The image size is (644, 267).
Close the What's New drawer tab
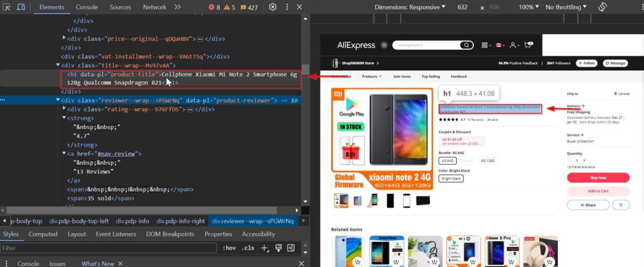pyautogui.click(x=120, y=263)
